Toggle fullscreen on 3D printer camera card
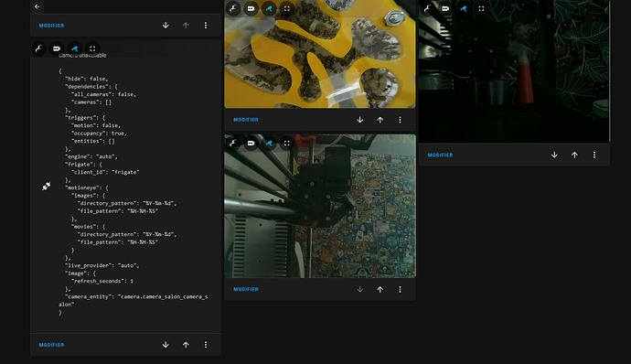This screenshot has width=631, height=364. pos(287,143)
